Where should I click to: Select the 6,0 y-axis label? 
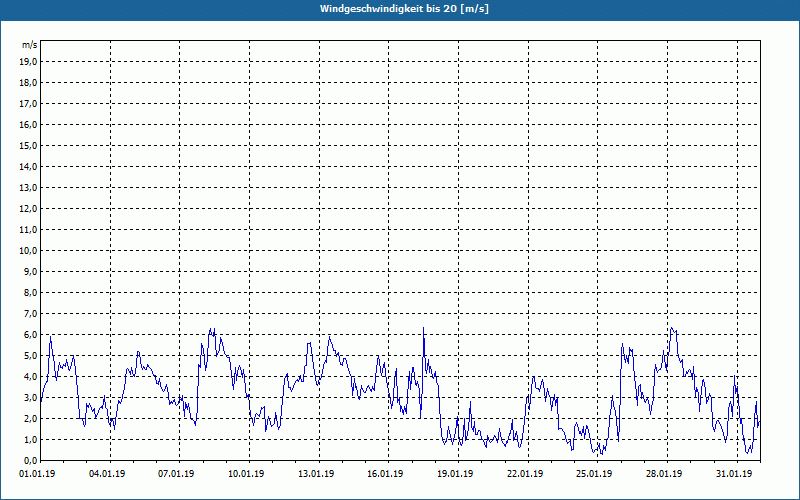point(30,335)
